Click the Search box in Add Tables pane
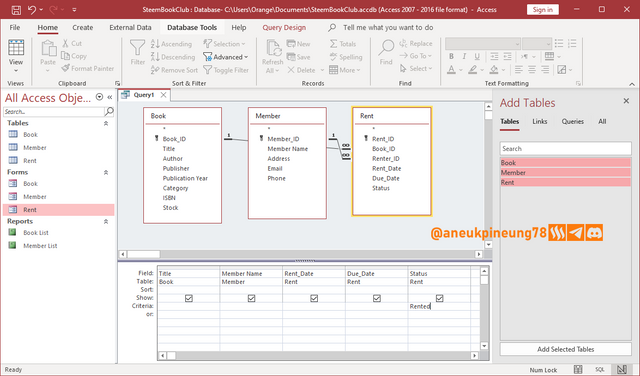This screenshot has width=640, height=376. (x=565, y=149)
